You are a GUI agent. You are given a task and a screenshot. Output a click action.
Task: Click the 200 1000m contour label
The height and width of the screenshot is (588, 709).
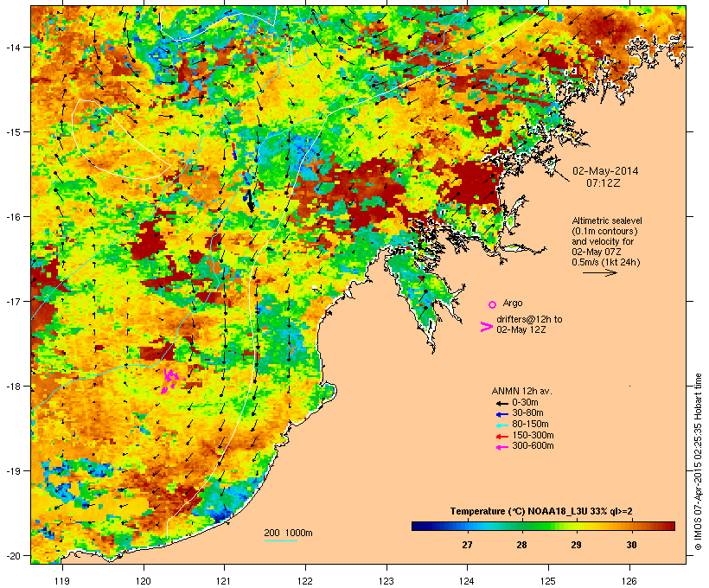click(288, 533)
